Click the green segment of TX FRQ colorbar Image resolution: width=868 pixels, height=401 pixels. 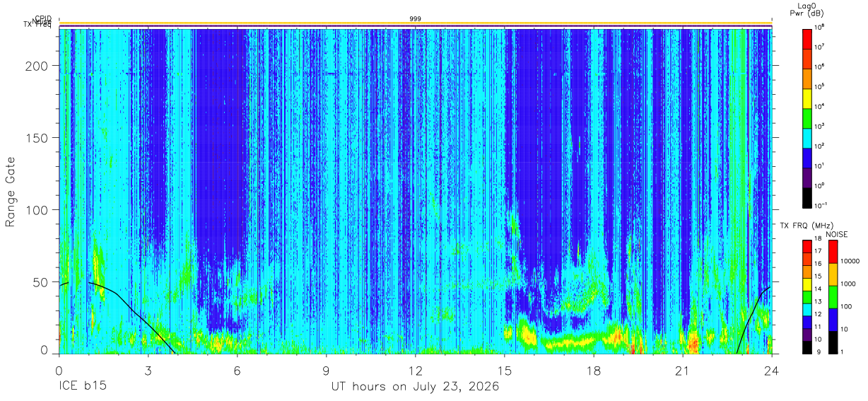click(x=807, y=297)
